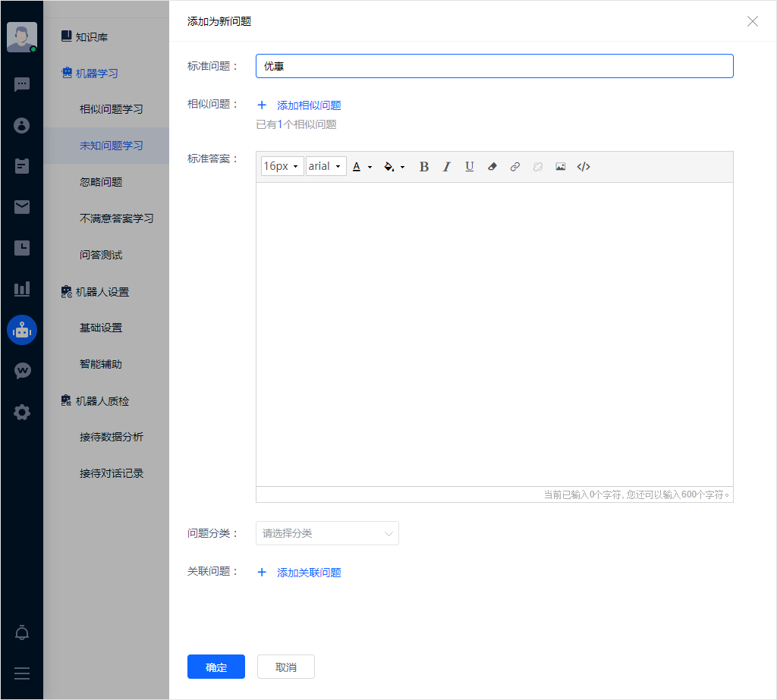
Task: Open the W chat bubble sidebar icon
Action: [22, 371]
